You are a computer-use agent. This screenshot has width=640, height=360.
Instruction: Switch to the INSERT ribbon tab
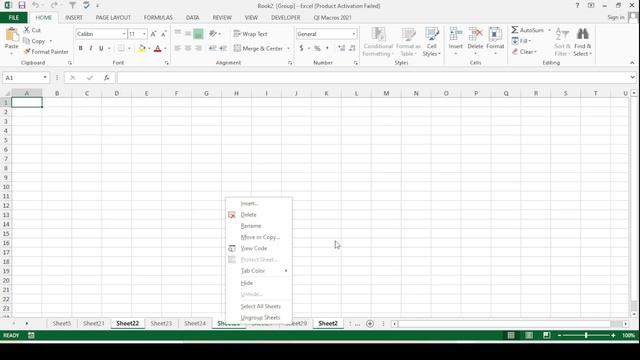(74, 18)
